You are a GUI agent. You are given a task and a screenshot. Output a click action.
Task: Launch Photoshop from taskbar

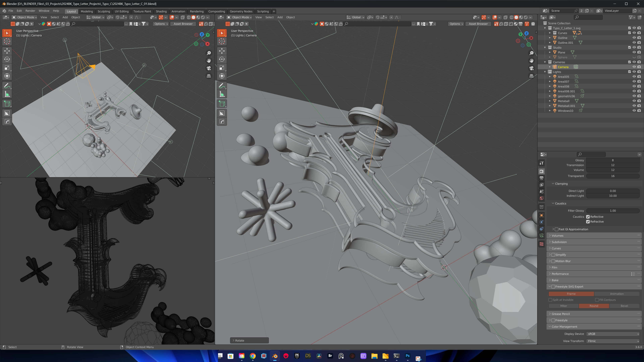(408, 356)
